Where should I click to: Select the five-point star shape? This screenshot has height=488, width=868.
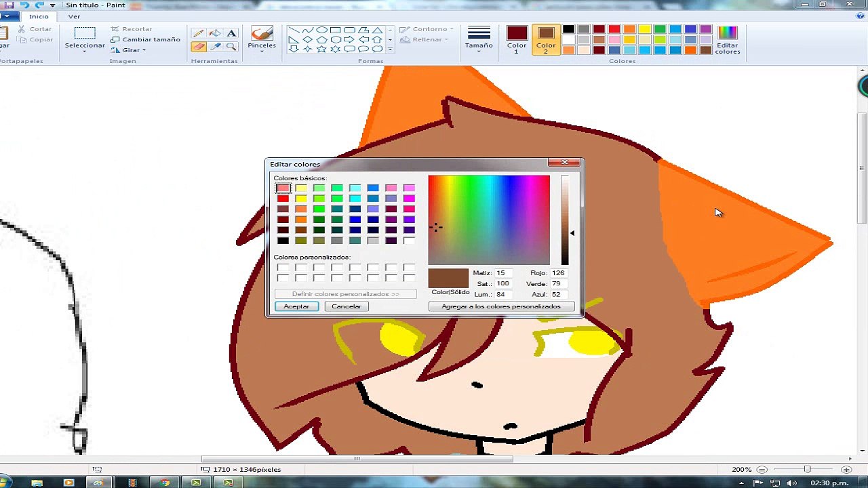(x=321, y=49)
